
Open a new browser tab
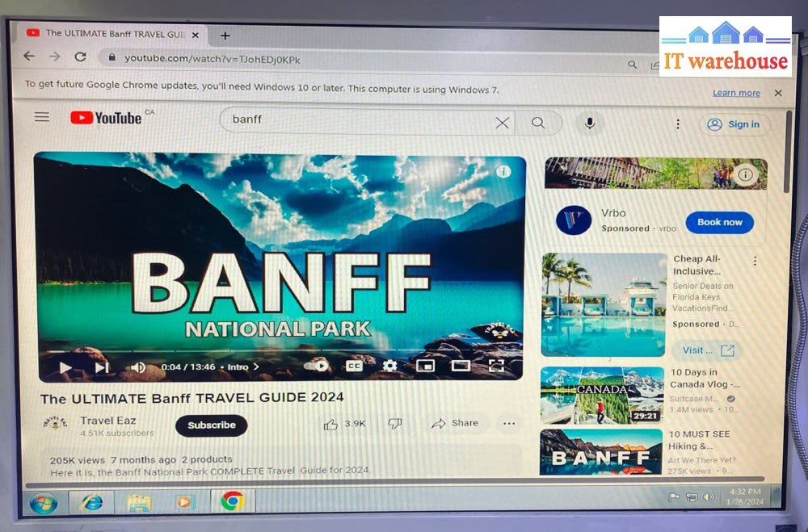[x=225, y=35]
